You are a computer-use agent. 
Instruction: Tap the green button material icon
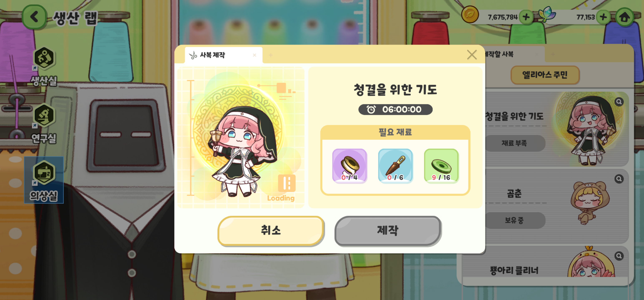coord(441,166)
